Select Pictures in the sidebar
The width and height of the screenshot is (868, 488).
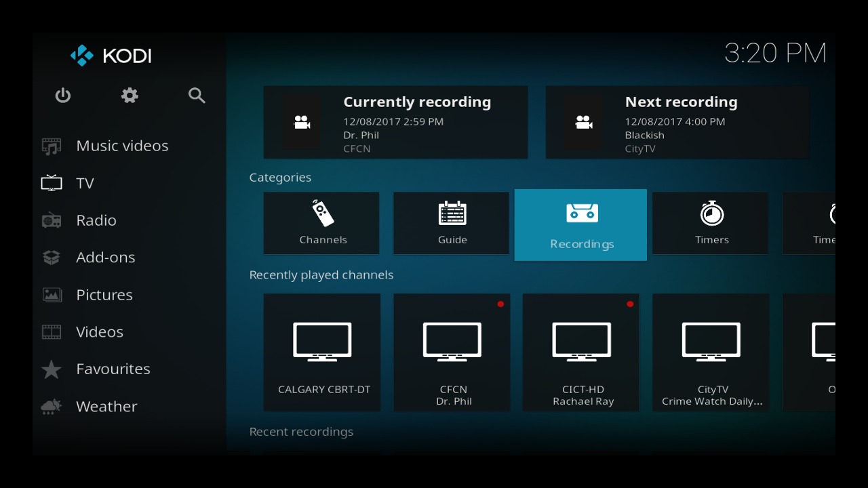click(x=104, y=295)
